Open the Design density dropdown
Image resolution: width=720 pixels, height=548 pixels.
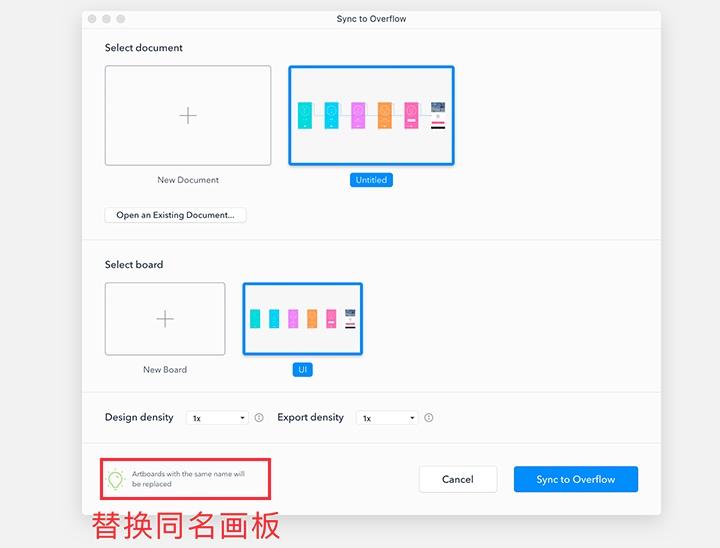tap(217, 418)
